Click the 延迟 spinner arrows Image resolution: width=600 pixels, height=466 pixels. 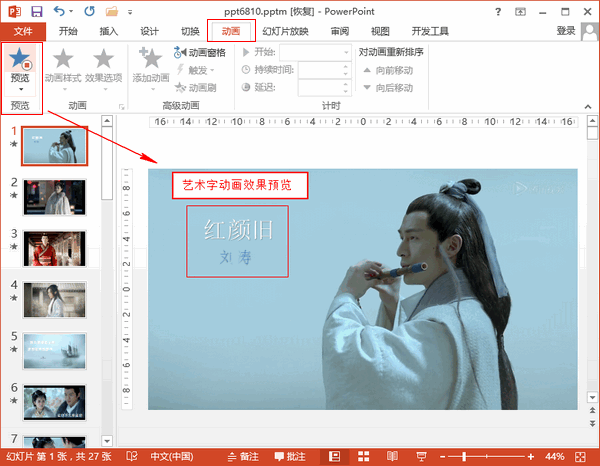click(346, 88)
